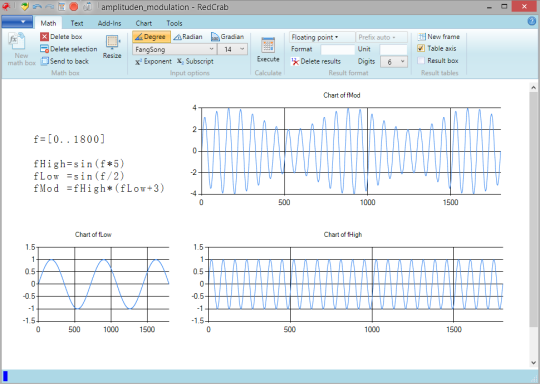The height and width of the screenshot is (384, 540).
Task: Click the New math box fx icon
Action: click(x=17, y=41)
